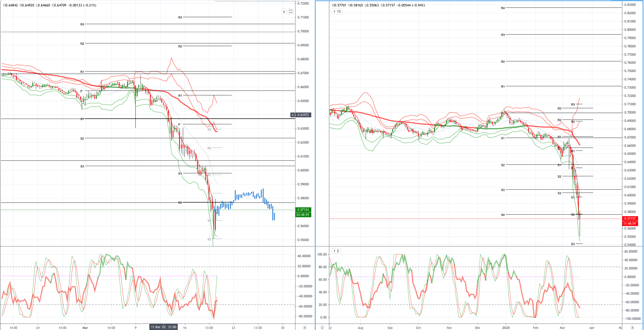Click the 23 label on left time axis
The image size is (644, 330).
click(234, 328)
